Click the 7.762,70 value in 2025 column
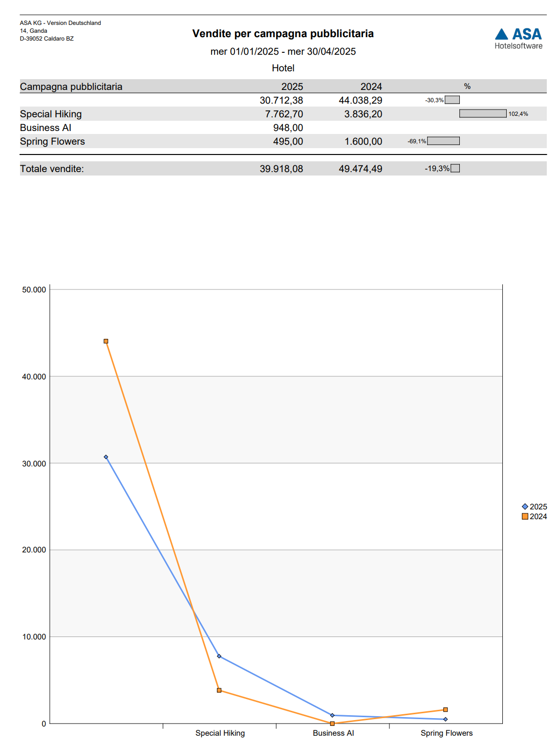The width and height of the screenshot is (560, 746). click(284, 114)
